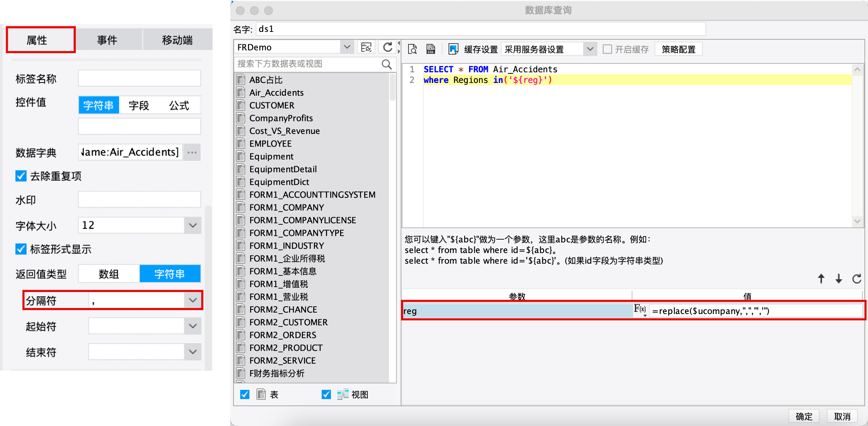Viewport: 868px width, 426px height.
Task: Click the preview query icon
Action: point(412,49)
